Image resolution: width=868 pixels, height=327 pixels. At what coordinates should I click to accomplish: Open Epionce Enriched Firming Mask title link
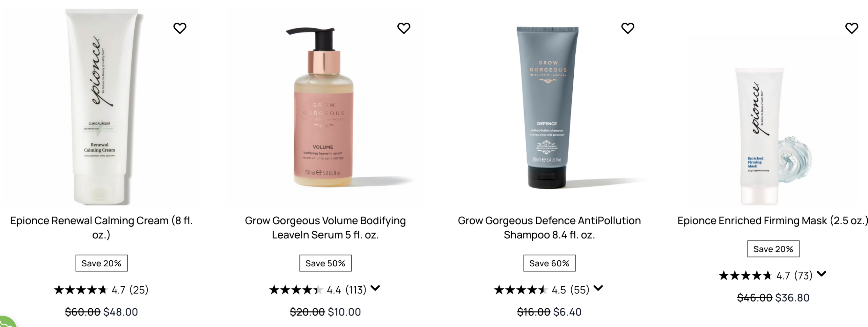[x=773, y=220]
